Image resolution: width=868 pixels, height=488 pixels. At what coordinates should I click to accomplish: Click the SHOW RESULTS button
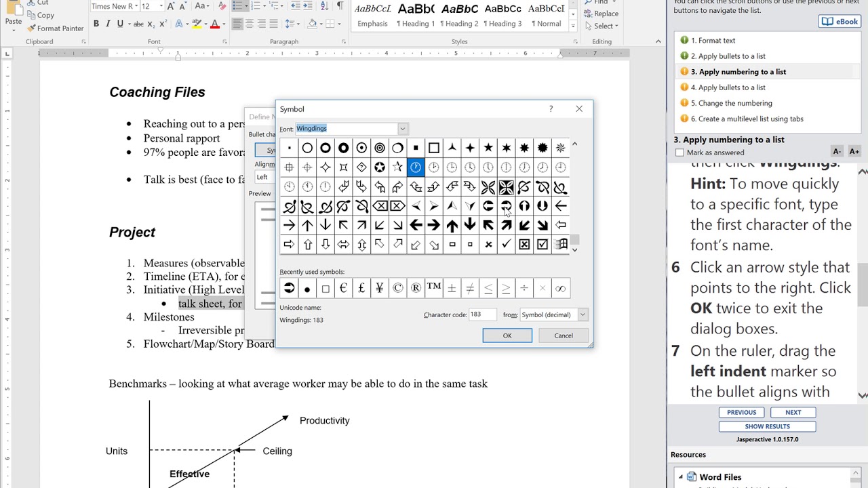click(767, 426)
